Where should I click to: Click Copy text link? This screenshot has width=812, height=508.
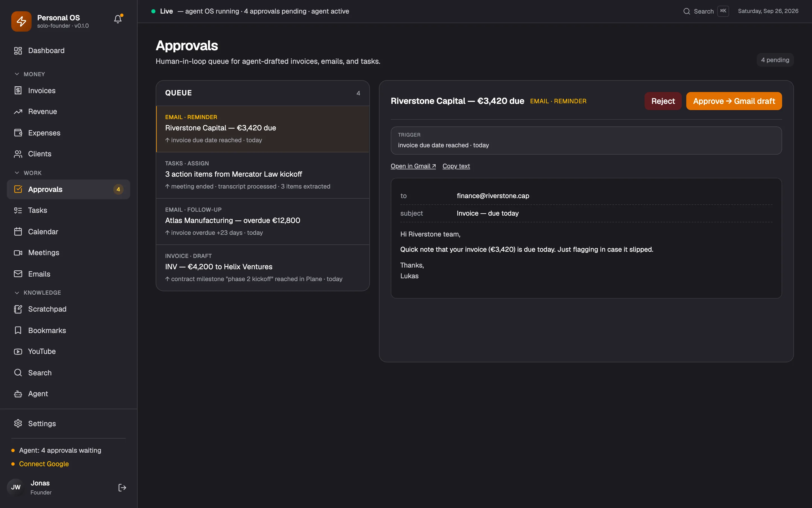[456, 166]
